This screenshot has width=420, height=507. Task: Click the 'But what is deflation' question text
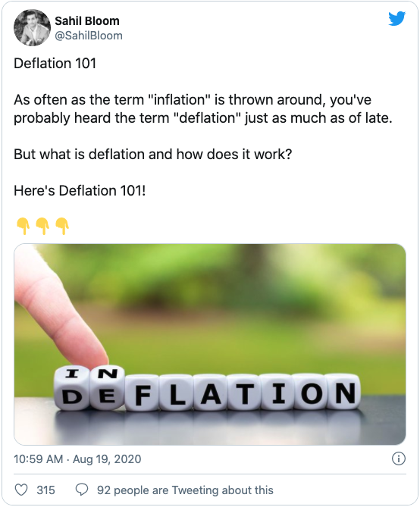tap(152, 155)
